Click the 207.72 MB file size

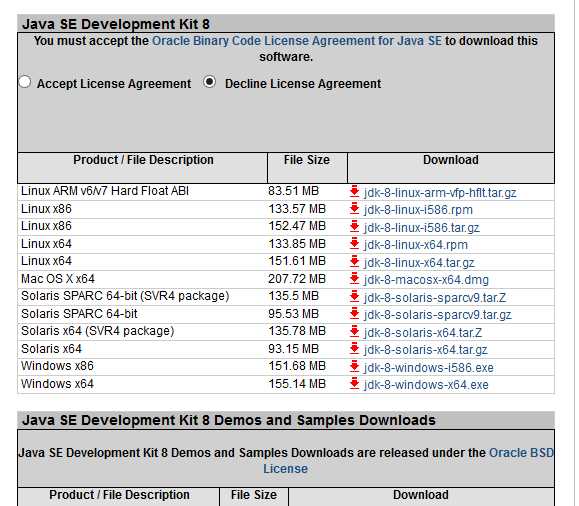[297, 278]
